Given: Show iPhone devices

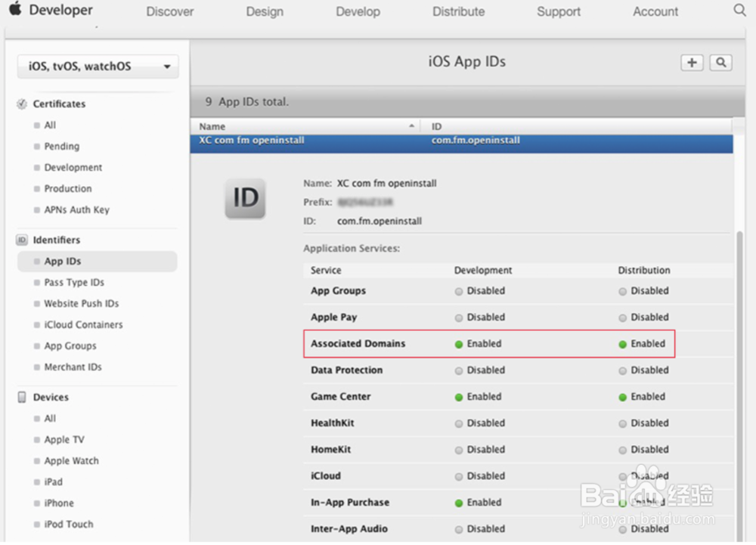Looking at the screenshot, I should 59,503.
